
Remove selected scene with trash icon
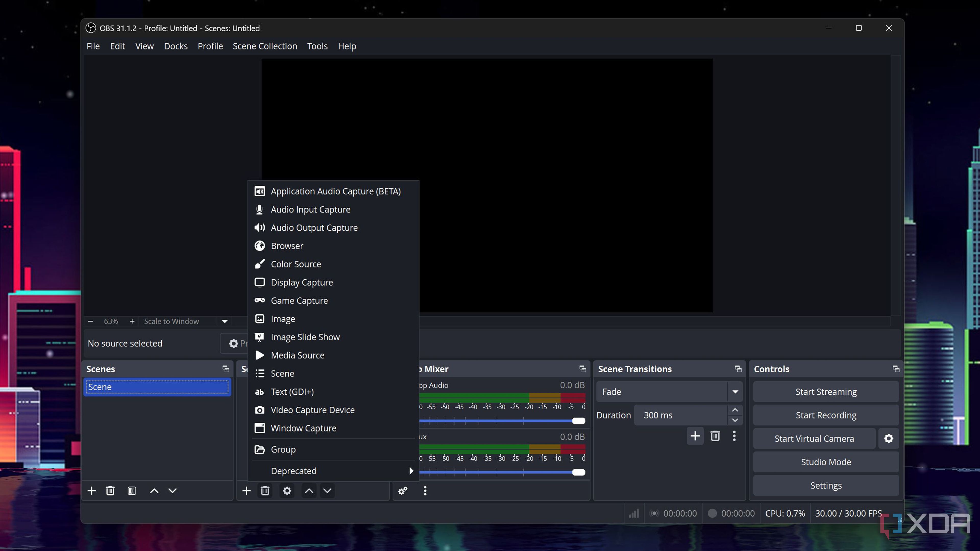pyautogui.click(x=110, y=491)
